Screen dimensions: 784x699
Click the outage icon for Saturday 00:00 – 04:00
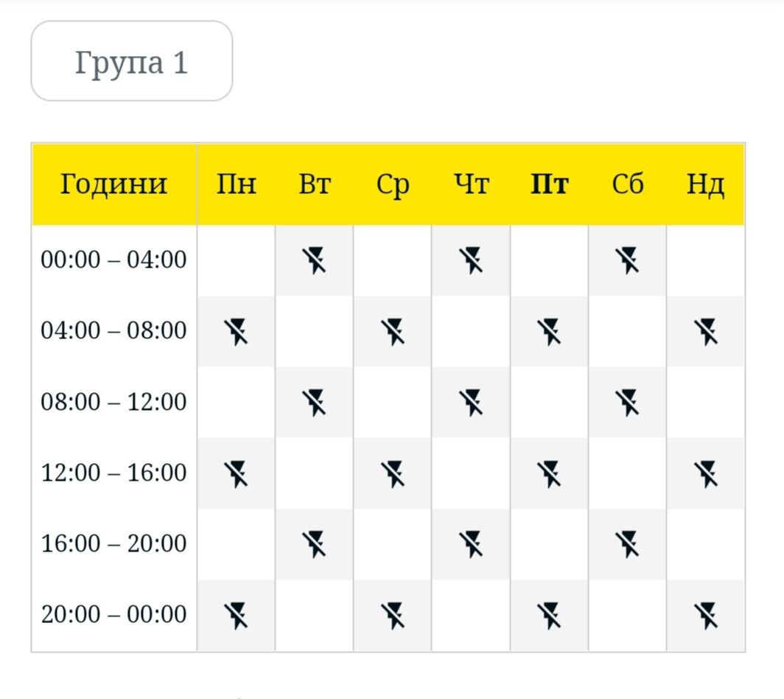[x=627, y=260]
